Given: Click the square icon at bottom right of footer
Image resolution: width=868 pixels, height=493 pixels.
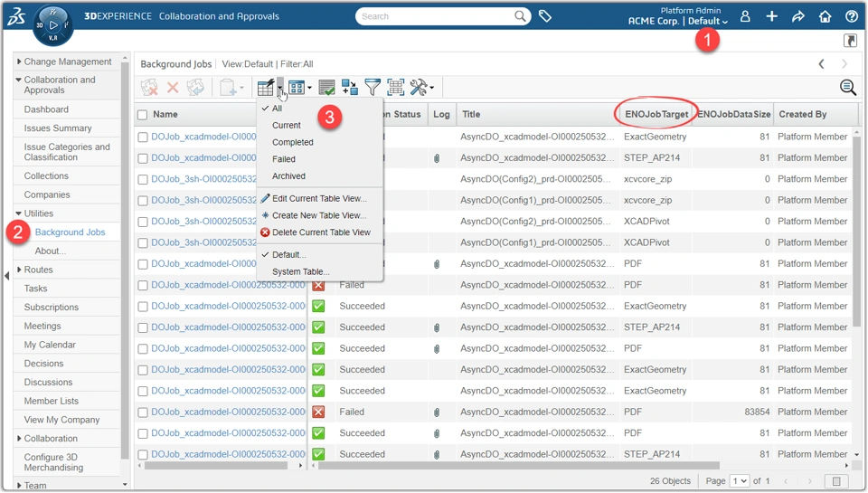Looking at the screenshot, I should coord(836,481).
